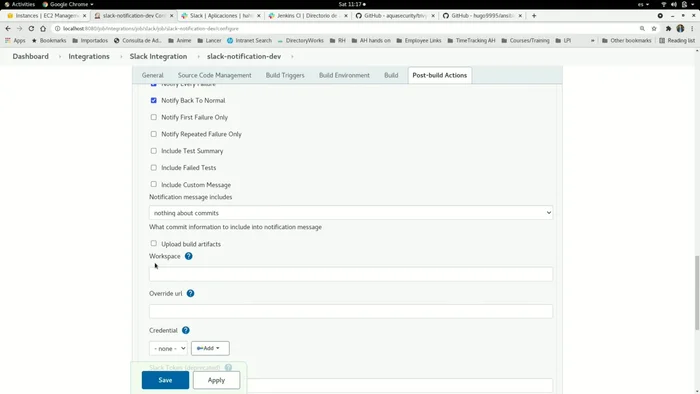
Task: Show help for Credential field
Action: [x=186, y=330]
